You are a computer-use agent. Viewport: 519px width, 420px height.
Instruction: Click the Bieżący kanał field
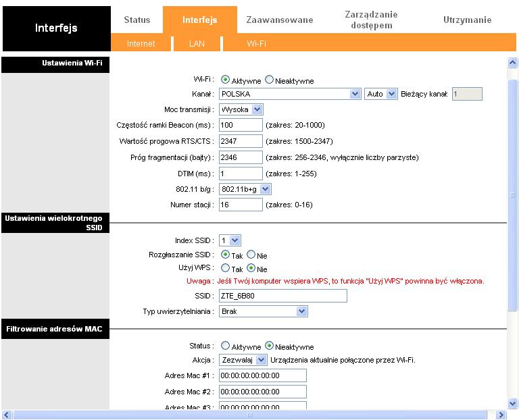tap(467, 94)
